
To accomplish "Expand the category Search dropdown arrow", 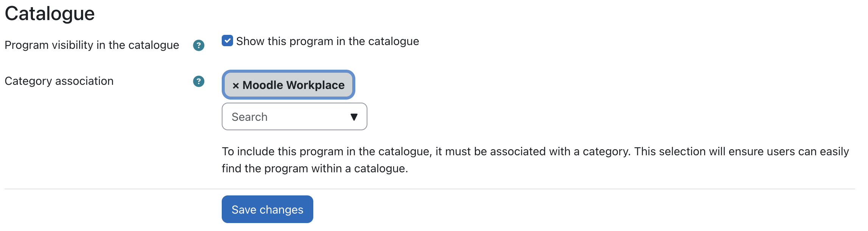I will [354, 117].
